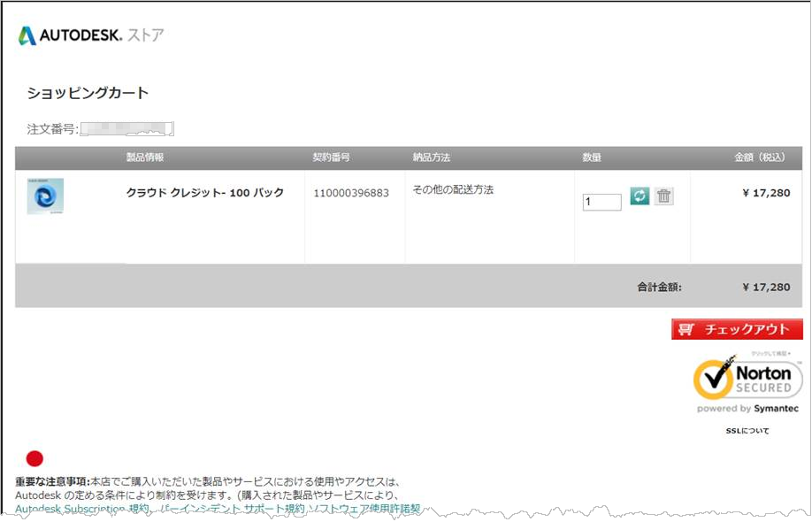Click the 契約番号 column header
Screen dimensions: 812x522
pyautogui.click(x=331, y=157)
